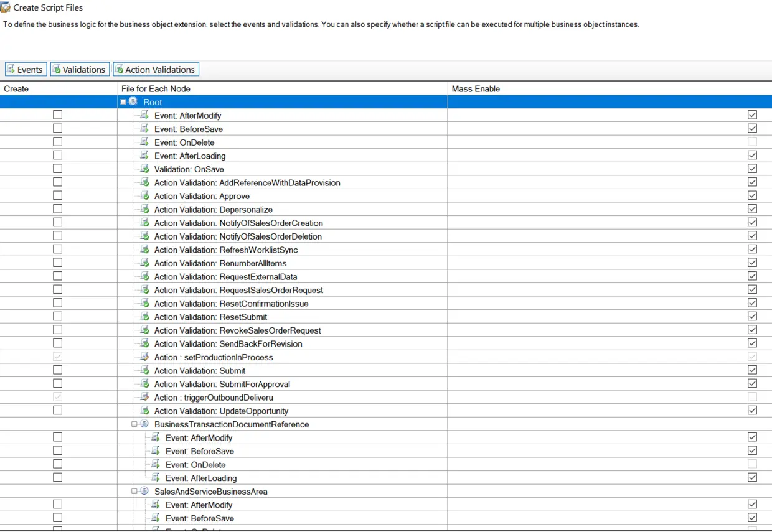The width and height of the screenshot is (772, 532).
Task: Check Create box for Action Validation: UpdateOpportunity
Action: click(x=58, y=410)
